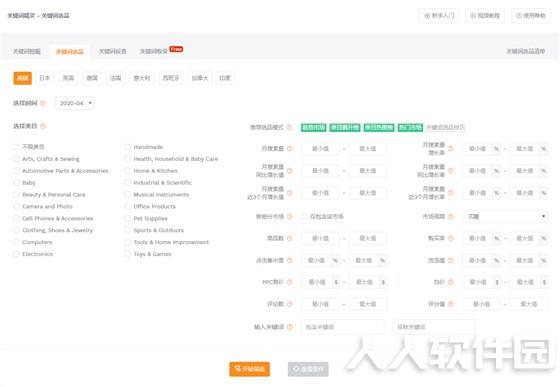Viewport: 560px width, 387px height.
Task: Check Beauty & Personal Care
Action: pyautogui.click(x=16, y=195)
